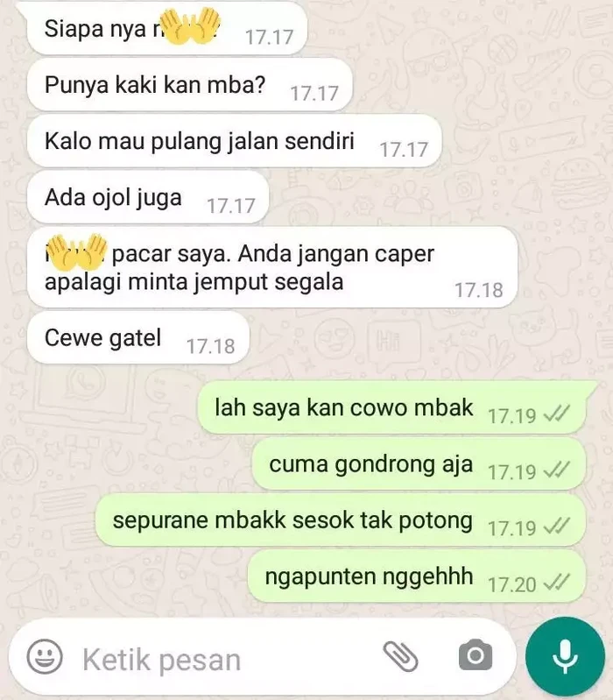
Task: Tap raised-hands emoji in 'Siapa nya' message
Action: tap(190, 26)
